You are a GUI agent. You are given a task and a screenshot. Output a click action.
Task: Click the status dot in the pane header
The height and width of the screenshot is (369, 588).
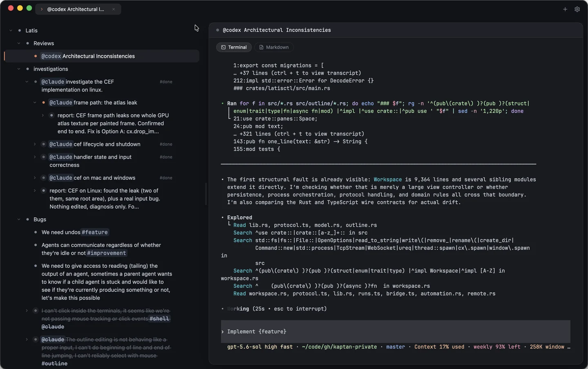tap(218, 30)
